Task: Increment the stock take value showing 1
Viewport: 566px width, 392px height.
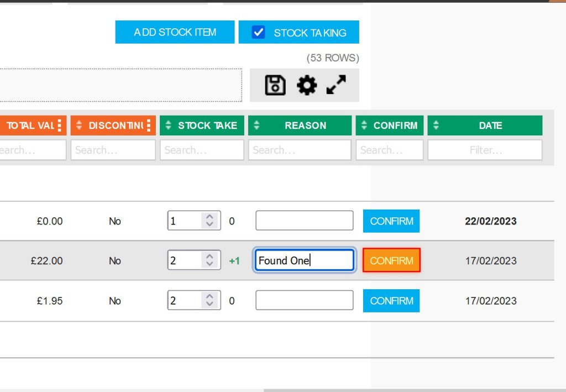Action: 209,217
